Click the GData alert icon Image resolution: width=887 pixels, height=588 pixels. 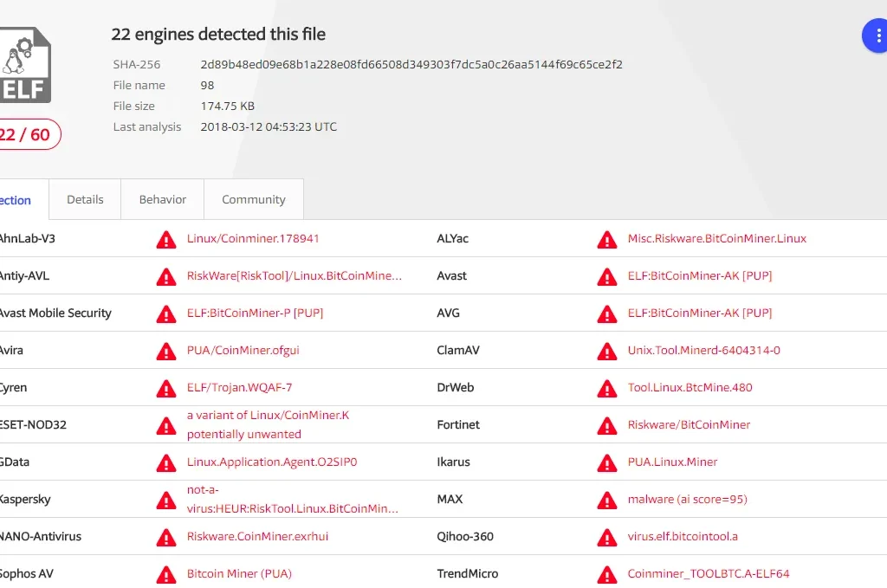tap(166, 463)
